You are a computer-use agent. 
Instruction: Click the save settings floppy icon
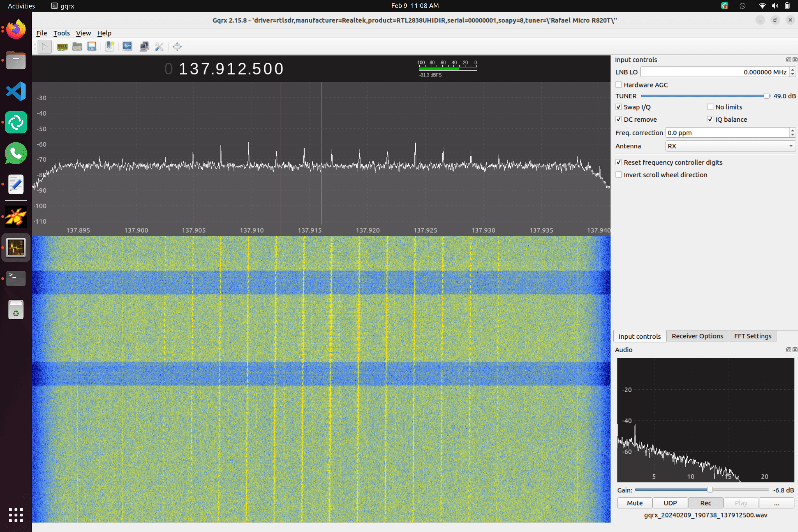tap(92, 46)
